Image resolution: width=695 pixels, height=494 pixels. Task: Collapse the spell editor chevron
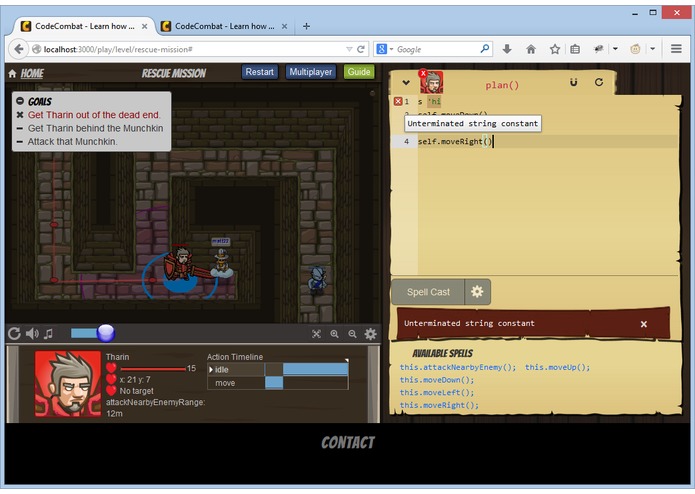(x=406, y=82)
